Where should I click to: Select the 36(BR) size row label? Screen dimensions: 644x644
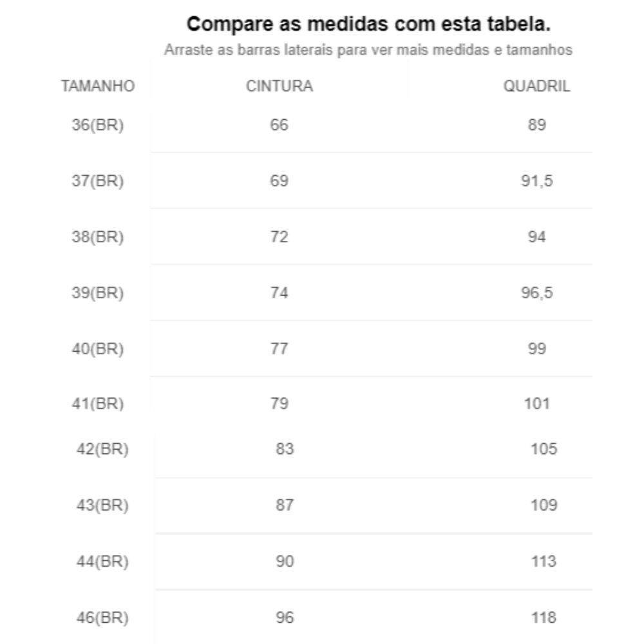click(x=97, y=125)
